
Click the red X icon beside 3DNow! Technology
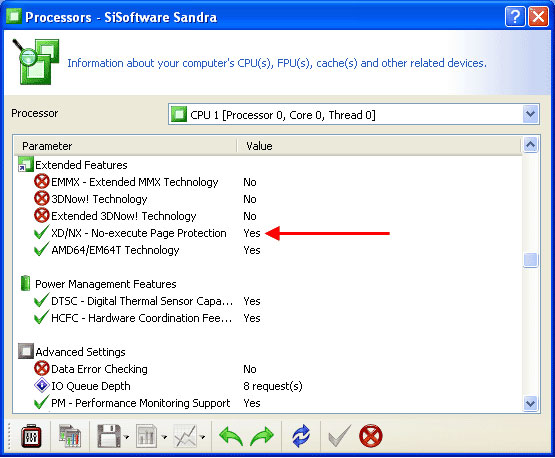coord(41,198)
